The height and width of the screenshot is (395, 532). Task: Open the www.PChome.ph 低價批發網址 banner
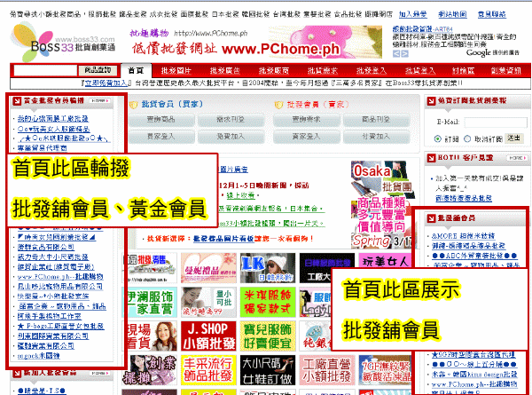point(256,42)
